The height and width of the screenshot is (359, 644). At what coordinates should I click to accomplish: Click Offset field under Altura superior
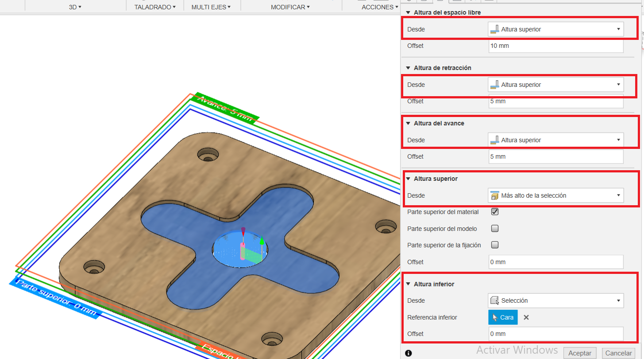[556, 262]
